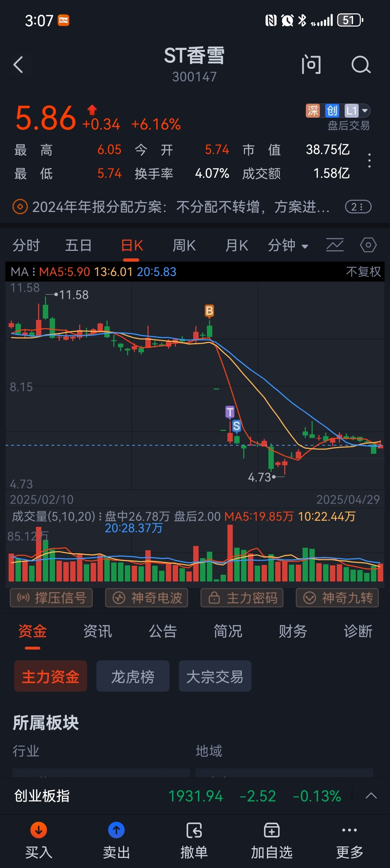Open the 诊断 tab
The height and width of the screenshot is (868, 390).
point(358,631)
